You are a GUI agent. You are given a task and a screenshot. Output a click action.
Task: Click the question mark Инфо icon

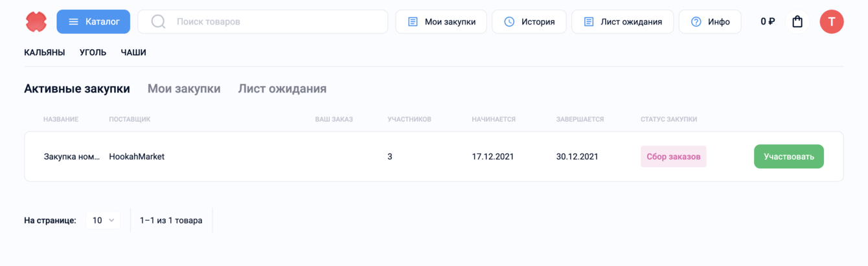click(x=696, y=22)
